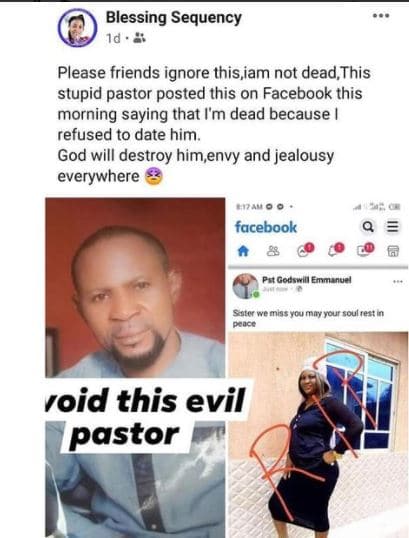The height and width of the screenshot is (538, 409).
Task: Click the facebook logo in embedded screenshot
Action: coord(266,227)
